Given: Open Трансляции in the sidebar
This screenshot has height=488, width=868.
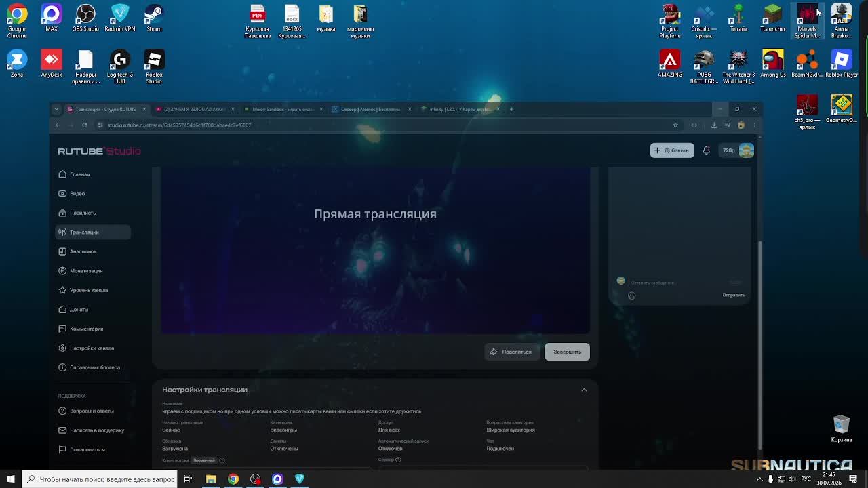Looking at the screenshot, I should (x=93, y=232).
